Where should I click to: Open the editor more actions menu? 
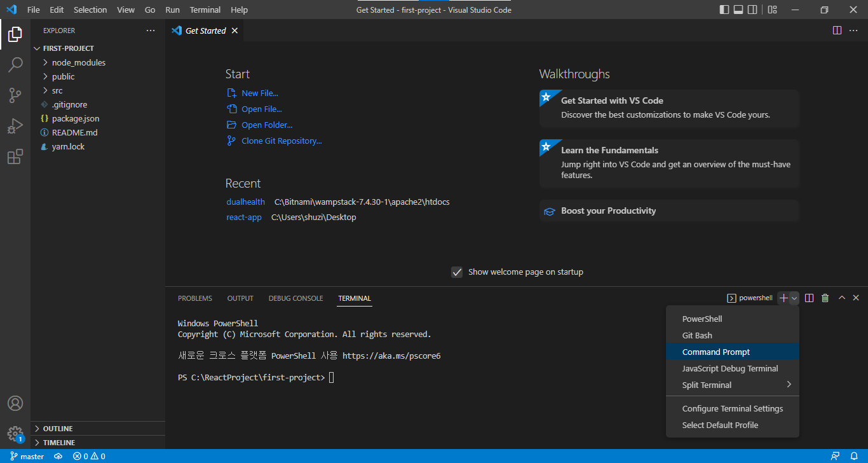point(855,31)
